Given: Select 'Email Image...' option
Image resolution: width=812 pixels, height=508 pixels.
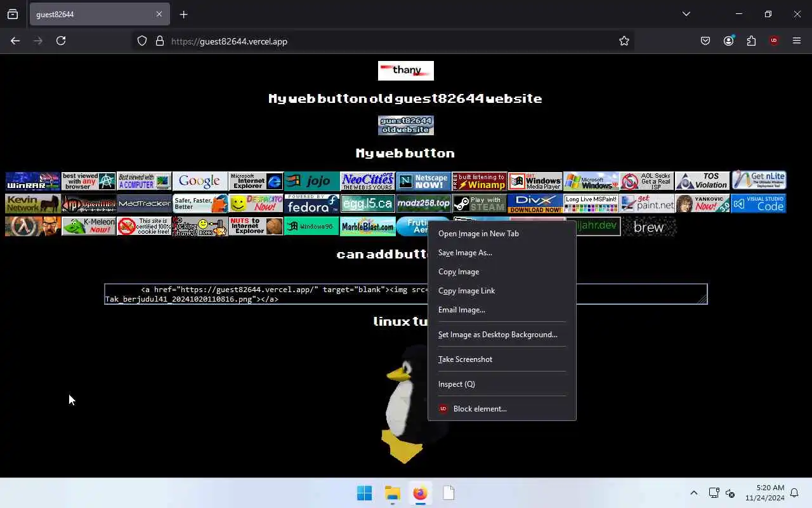Looking at the screenshot, I should pos(502,310).
